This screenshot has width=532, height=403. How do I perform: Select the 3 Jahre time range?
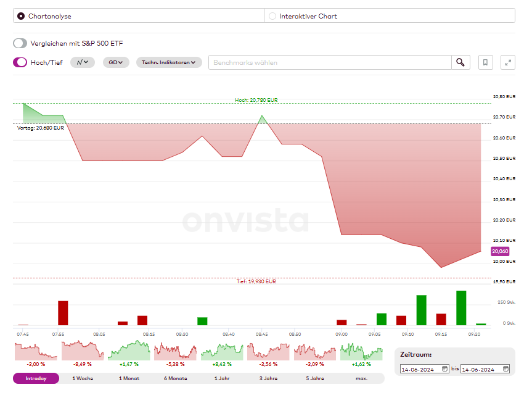(x=268, y=378)
